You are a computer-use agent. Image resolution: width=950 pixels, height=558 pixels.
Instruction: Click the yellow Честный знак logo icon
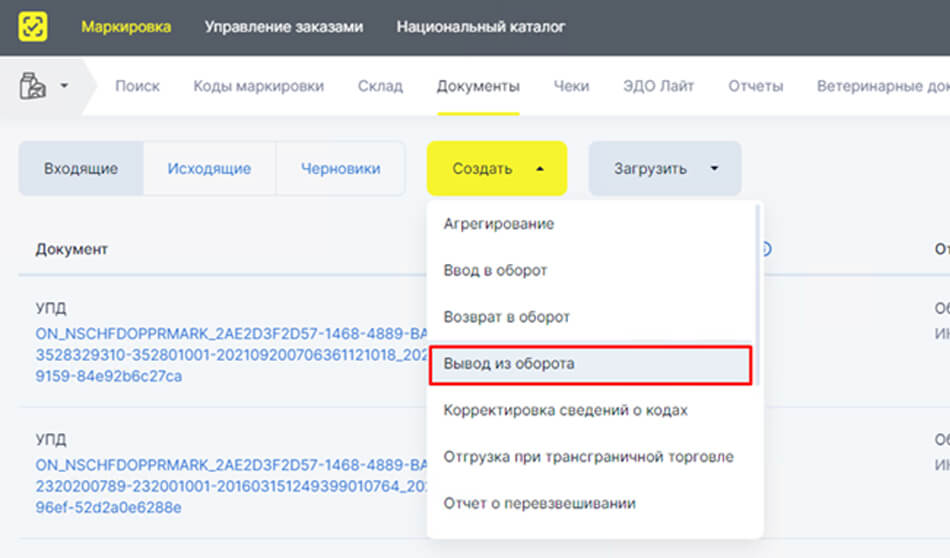pyautogui.click(x=33, y=27)
